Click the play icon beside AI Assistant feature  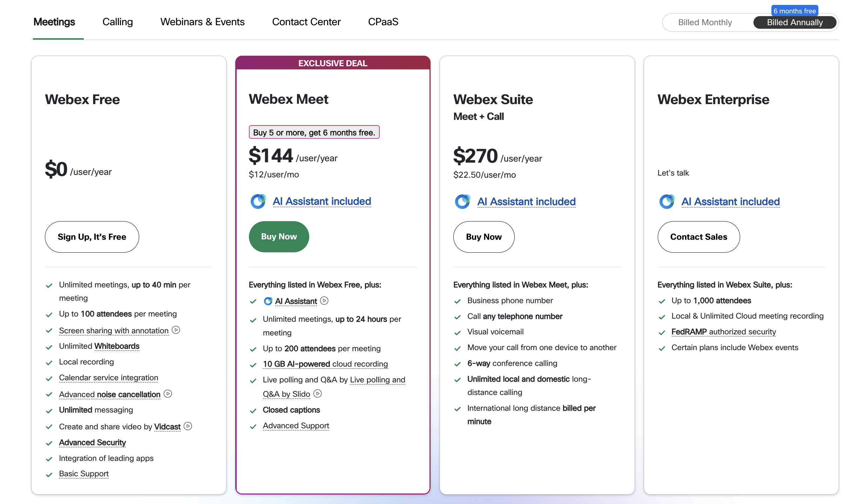[324, 301]
